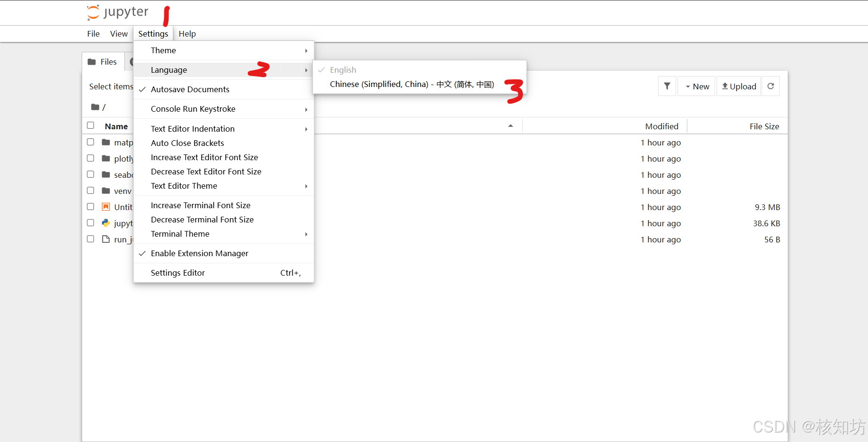
Task: Click the orange notebook icon for Untit
Action: (106, 207)
